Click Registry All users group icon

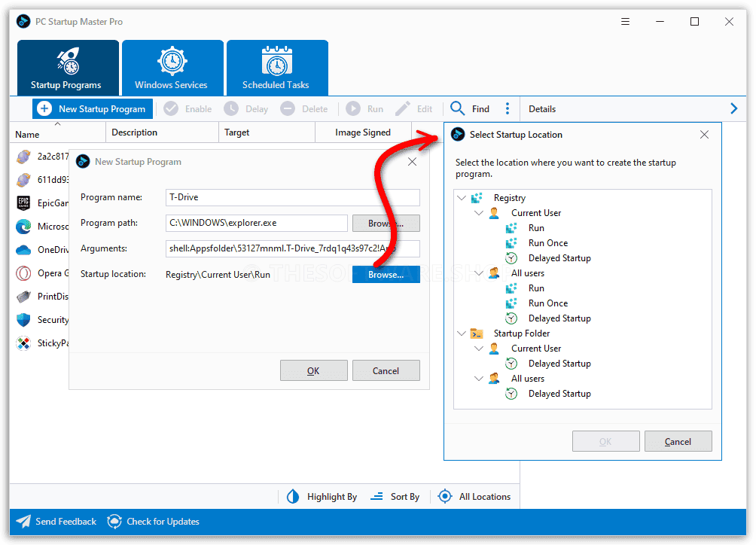tap(494, 273)
